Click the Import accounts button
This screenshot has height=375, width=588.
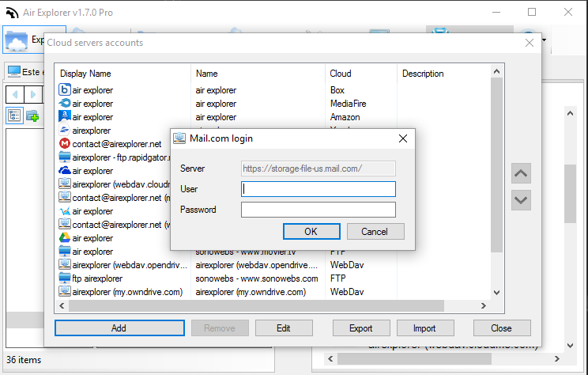click(425, 328)
